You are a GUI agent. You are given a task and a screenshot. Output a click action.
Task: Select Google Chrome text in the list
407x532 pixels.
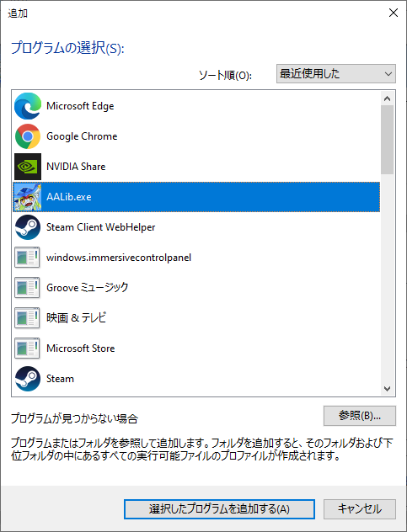click(x=82, y=136)
